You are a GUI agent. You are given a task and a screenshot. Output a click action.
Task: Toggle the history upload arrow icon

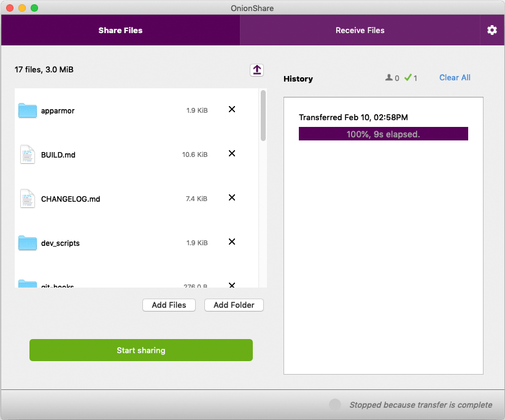click(x=256, y=70)
